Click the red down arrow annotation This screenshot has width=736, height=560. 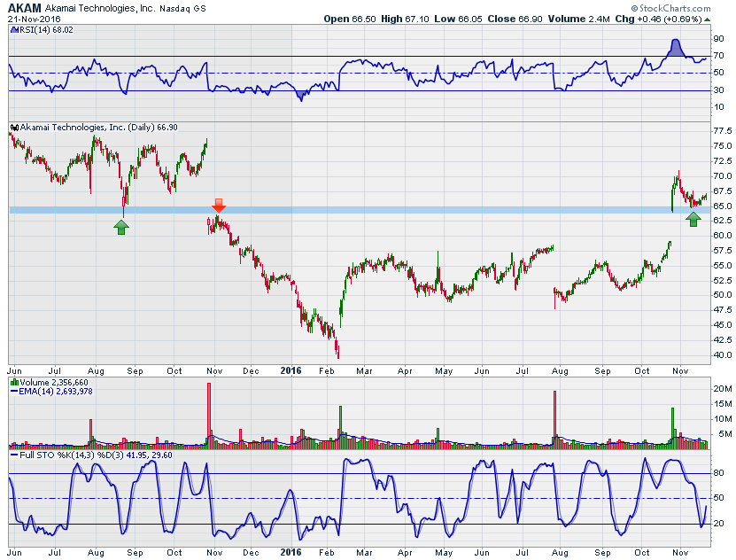(x=219, y=206)
